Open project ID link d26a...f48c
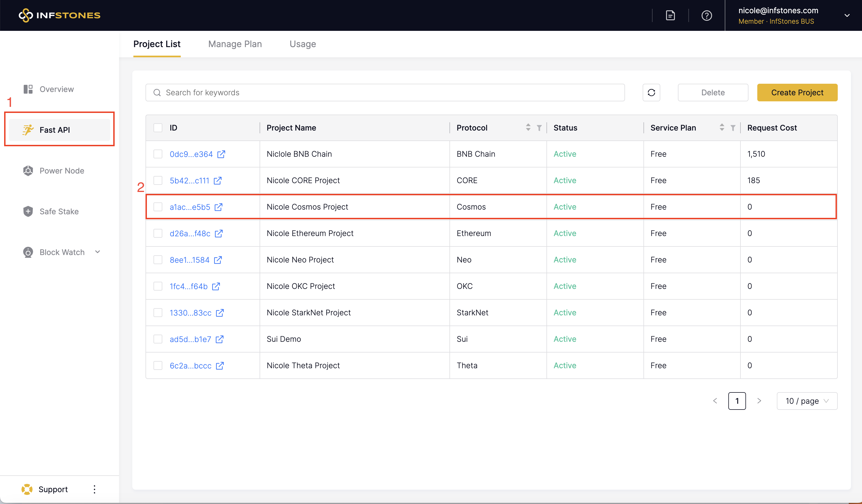The height and width of the screenshot is (504, 862). 190,234
